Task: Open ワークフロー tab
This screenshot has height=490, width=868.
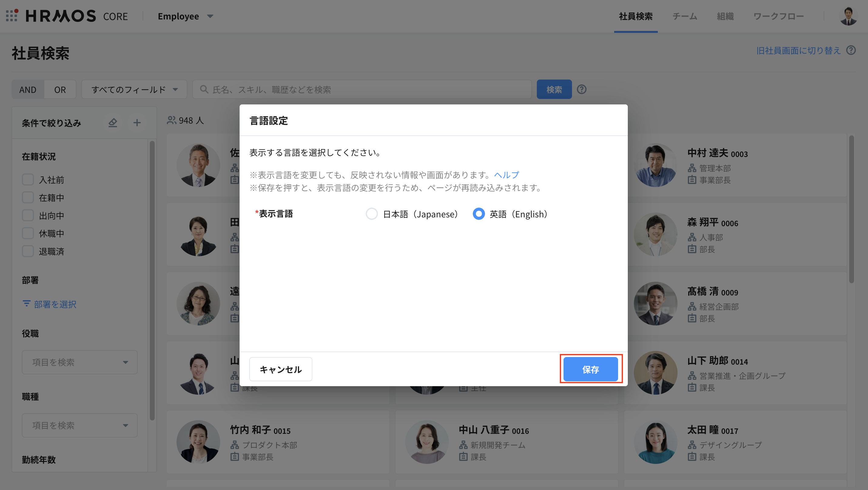Action: coord(778,16)
